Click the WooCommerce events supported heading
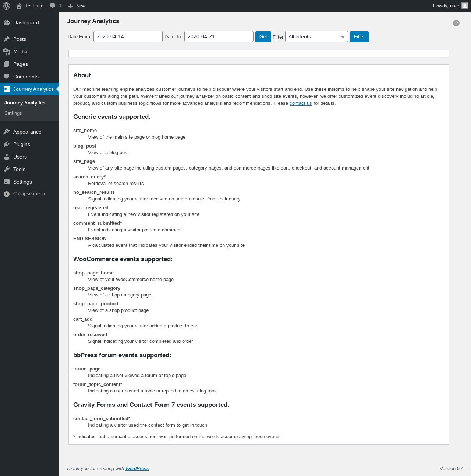This screenshot has height=476, width=471. click(x=123, y=259)
